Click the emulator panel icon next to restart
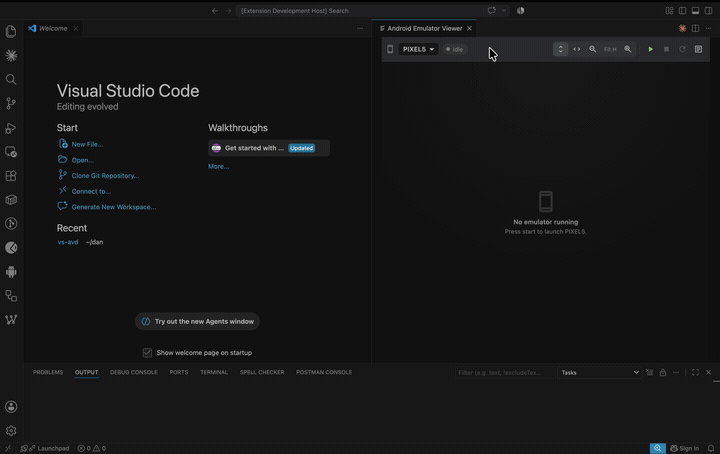720x454 pixels. tap(698, 49)
